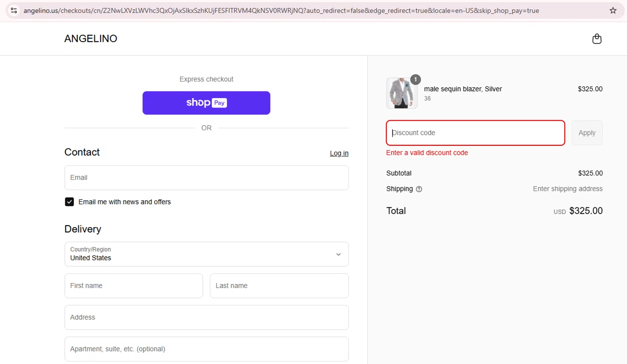The image size is (627, 364).
Task: Click the Apartment, suite, etc. field
Action: pos(206,349)
